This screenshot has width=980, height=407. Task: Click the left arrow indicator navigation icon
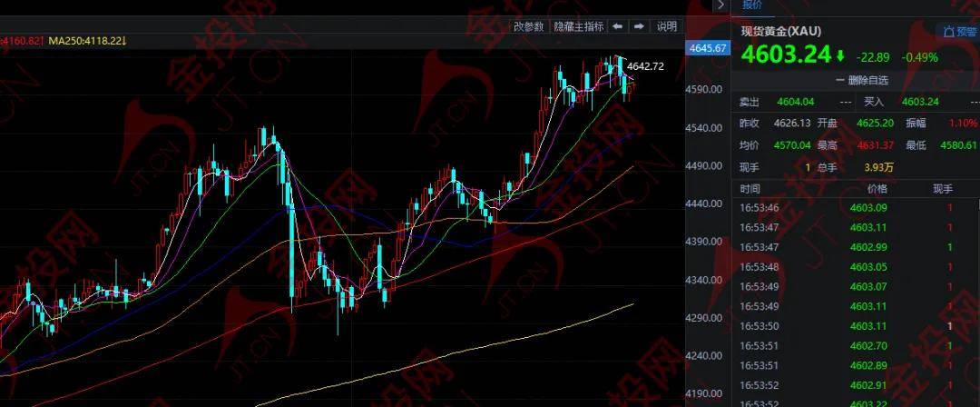[x=618, y=26]
